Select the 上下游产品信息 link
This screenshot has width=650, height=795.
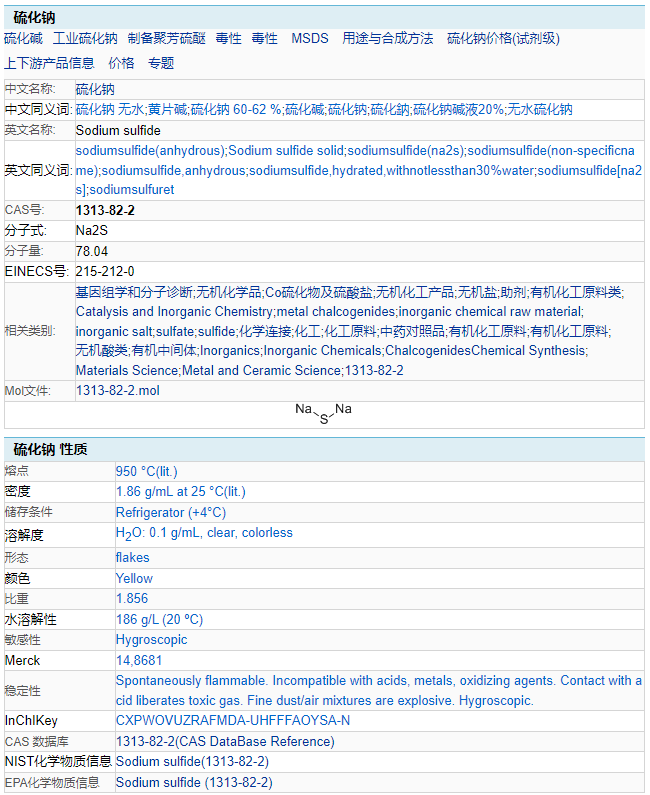[49, 63]
